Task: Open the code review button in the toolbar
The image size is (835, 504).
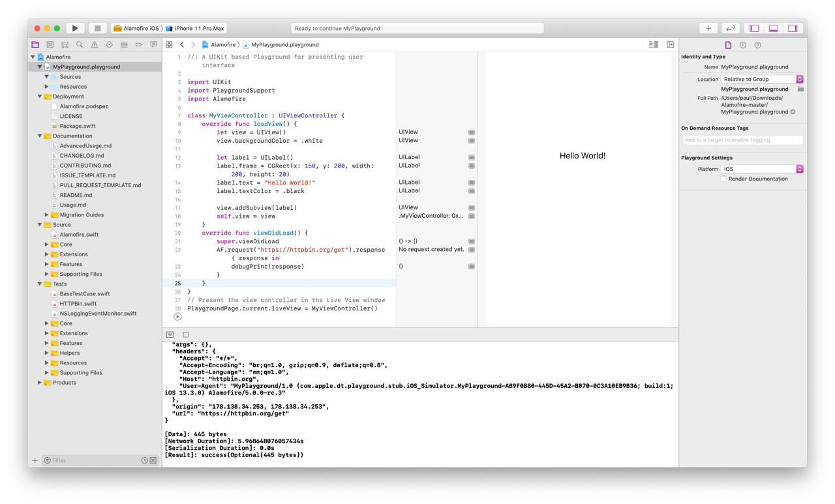Action: click(x=731, y=28)
